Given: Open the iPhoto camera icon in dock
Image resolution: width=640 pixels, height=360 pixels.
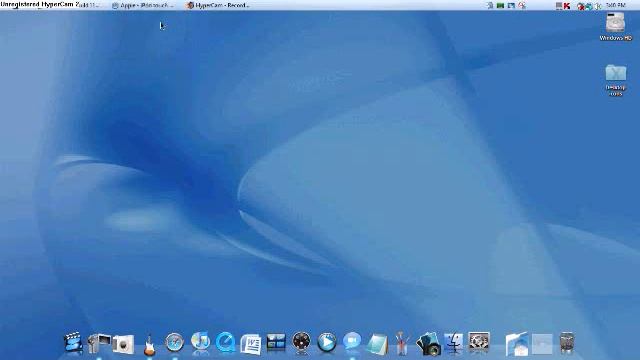Looking at the screenshot, I should 123,344.
